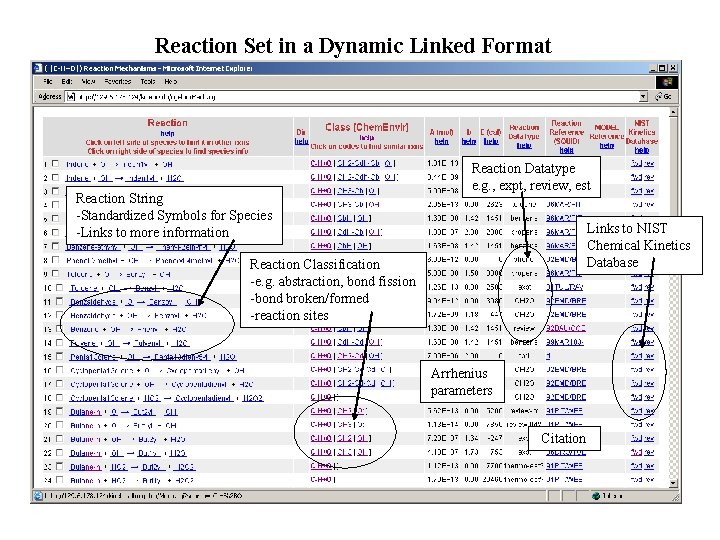
Task: Click the Windows logo throbber in the toolbar
Action: click(x=667, y=82)
